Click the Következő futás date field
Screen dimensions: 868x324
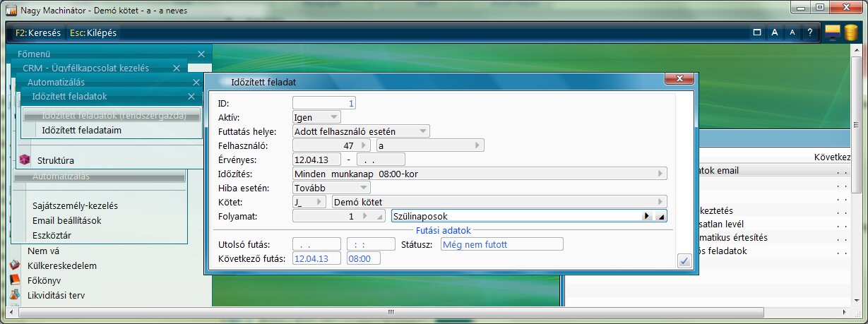[317, 258]
